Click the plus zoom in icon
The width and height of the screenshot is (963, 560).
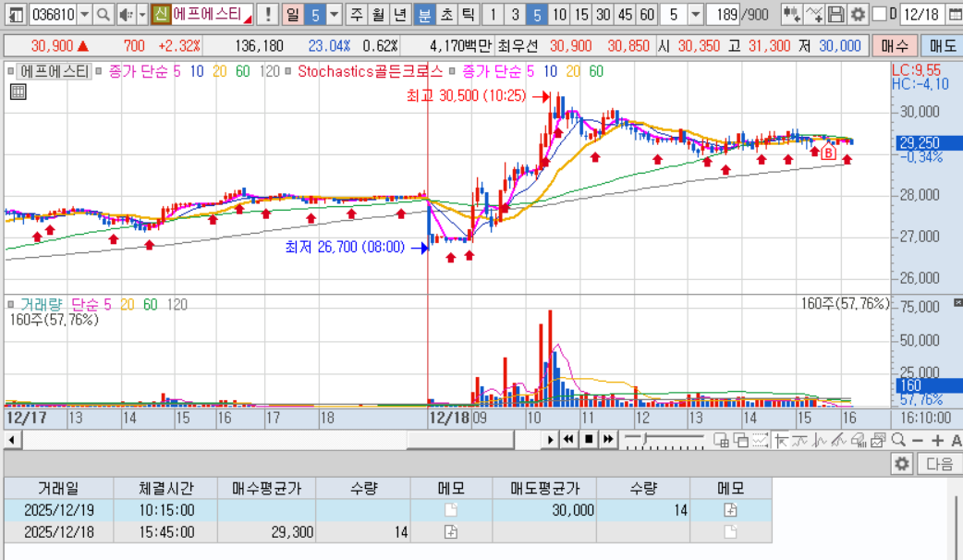tap(937, 440)
